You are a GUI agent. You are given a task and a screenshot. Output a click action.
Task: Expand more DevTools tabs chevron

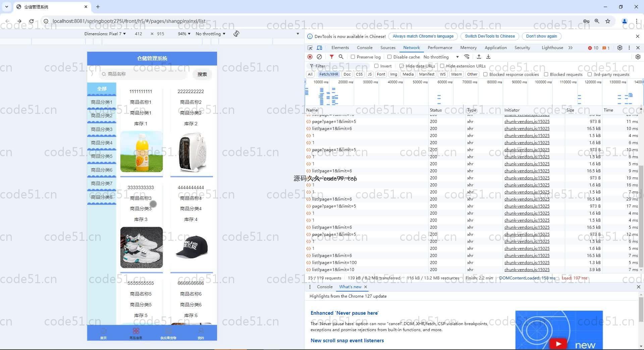[x=571, y=48]
